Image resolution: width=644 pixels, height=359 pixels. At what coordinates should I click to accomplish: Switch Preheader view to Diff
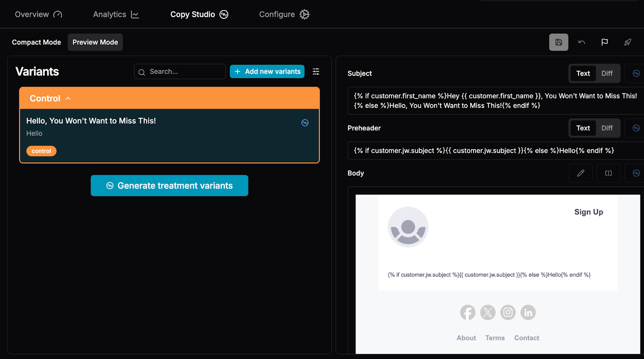(607, 128)
